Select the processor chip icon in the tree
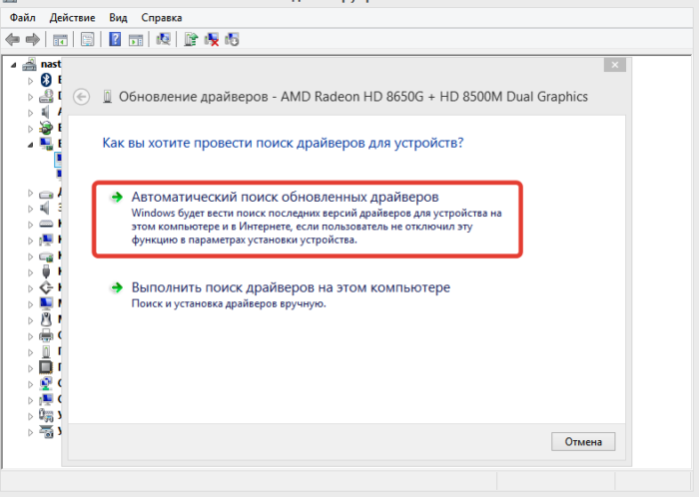 coord(46,367)
